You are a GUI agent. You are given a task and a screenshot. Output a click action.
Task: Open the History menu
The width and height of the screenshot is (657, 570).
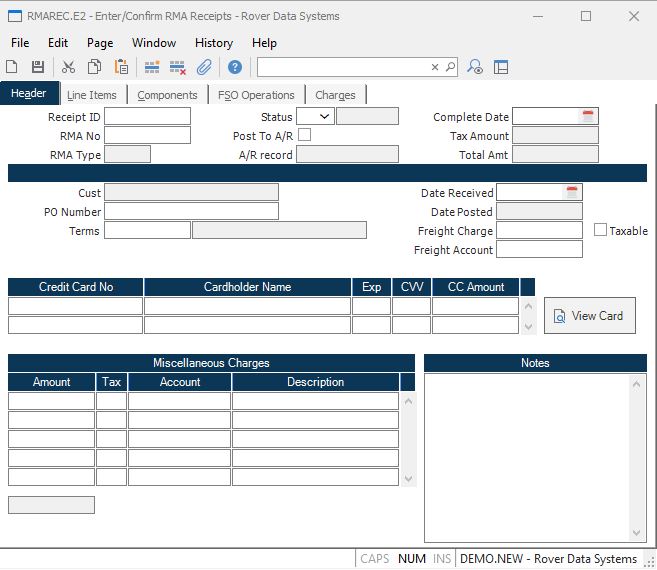click(213, 43)
